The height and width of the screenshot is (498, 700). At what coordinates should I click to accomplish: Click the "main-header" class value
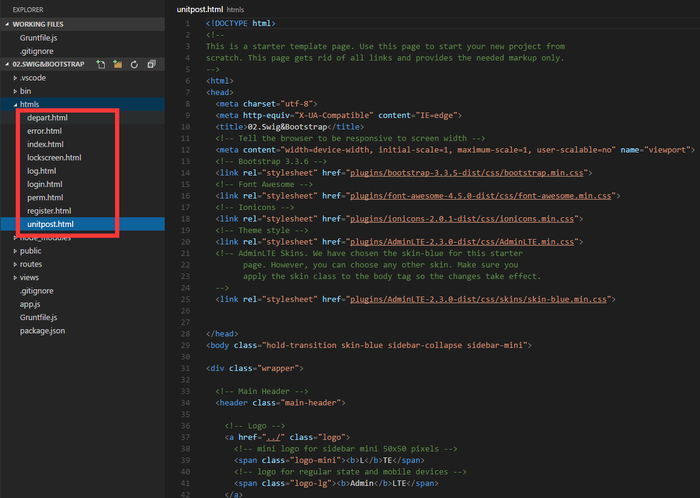[x=311, y=403]
